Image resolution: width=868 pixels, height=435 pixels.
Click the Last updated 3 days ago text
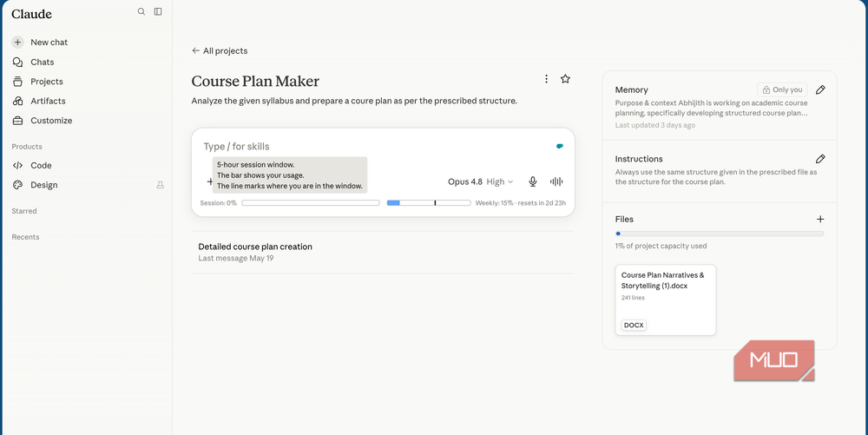pos(654,126)
